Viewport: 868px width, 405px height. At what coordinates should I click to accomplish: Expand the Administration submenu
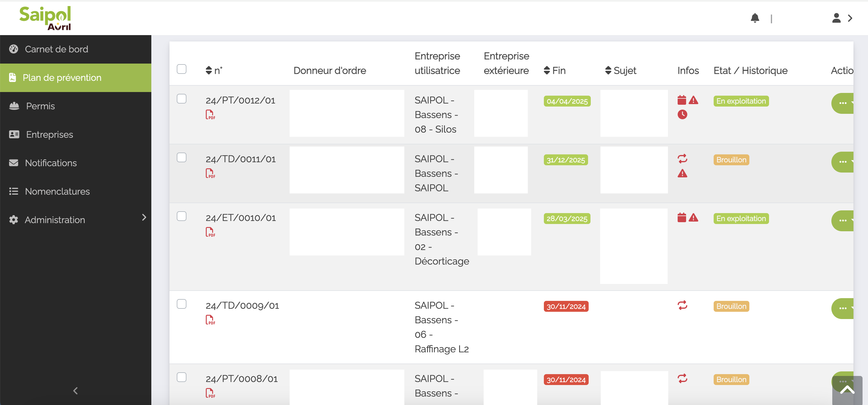click(x=144, y=217)
